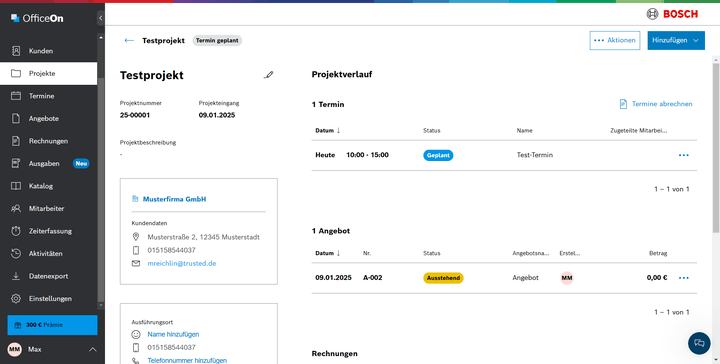Click the Zeiterfassung stopwatch icon

pos(16,231)
